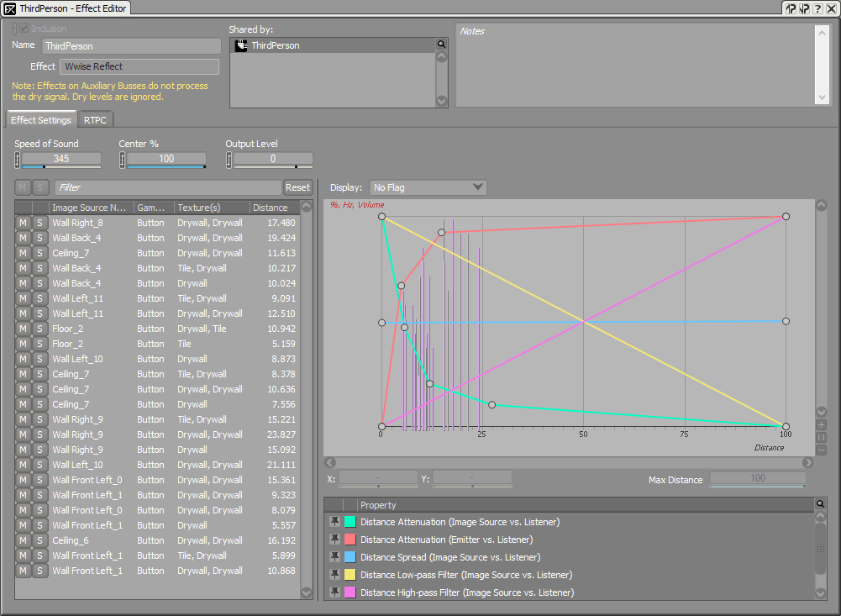This screenshot has width=841, height=616.
Task: Click inside the Max Distance field
Action: click(x=757, y=479)
